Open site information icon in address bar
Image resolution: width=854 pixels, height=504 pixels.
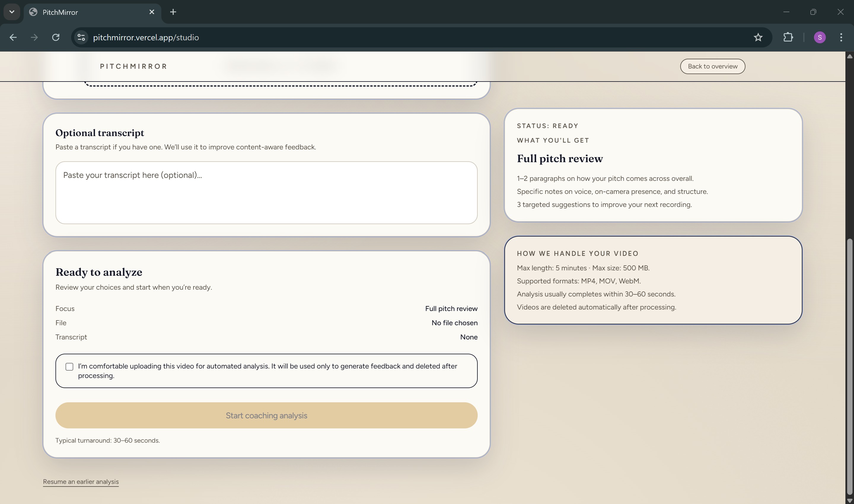(81, 37)
